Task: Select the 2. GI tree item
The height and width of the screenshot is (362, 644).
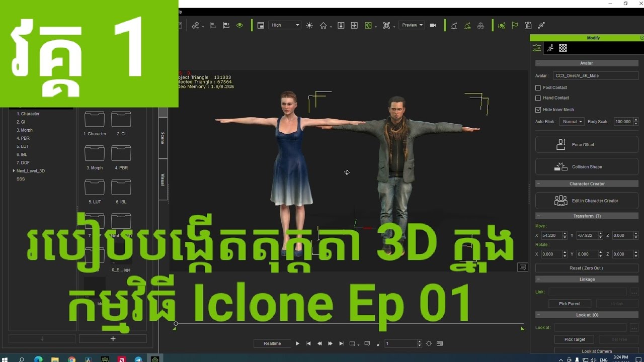Action: pyautogui.click(x=21, y=122)
